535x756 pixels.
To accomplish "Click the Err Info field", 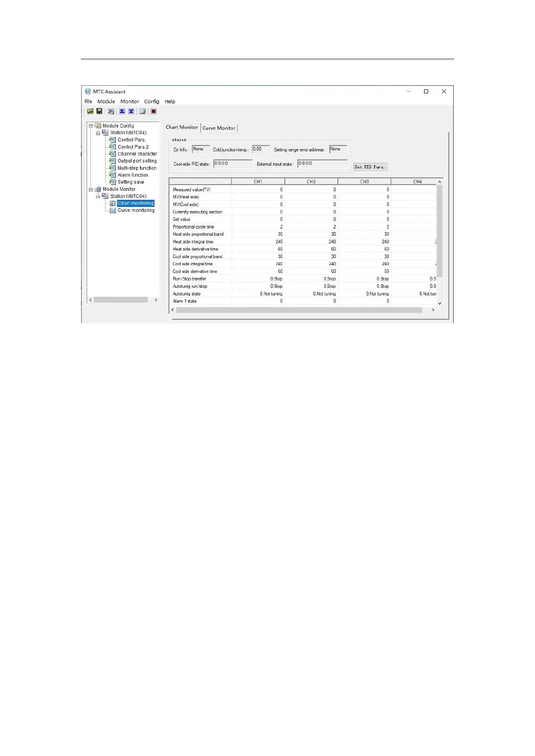I will 201,149.
